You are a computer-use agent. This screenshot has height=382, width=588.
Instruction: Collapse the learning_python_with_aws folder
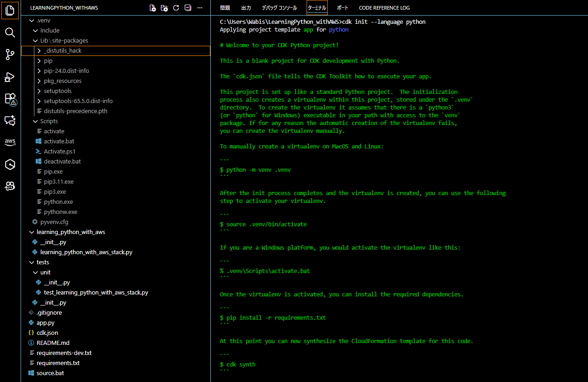(32, 232)
